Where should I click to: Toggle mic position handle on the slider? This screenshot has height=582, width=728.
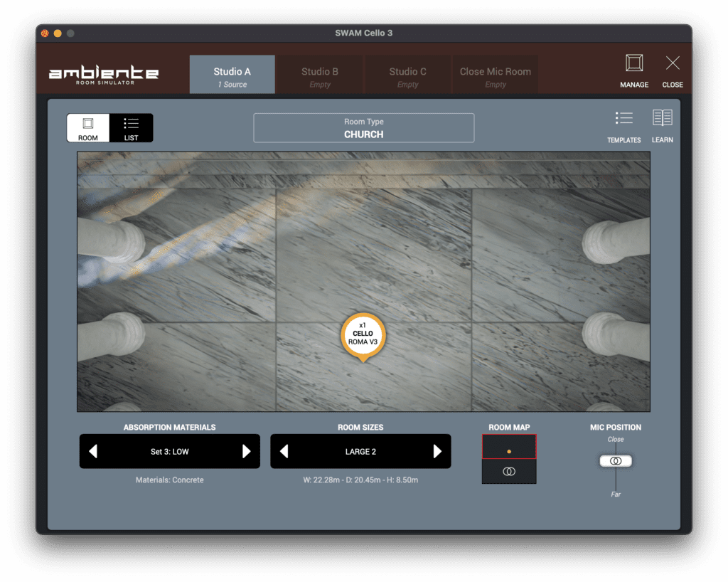point(615,460)
